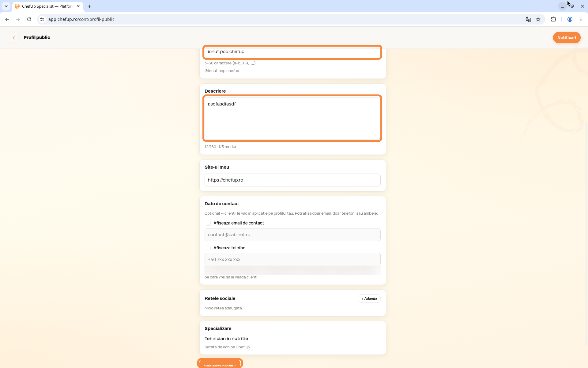Click into the Descriere text area
588x368 pixels.
coord(292,118)
